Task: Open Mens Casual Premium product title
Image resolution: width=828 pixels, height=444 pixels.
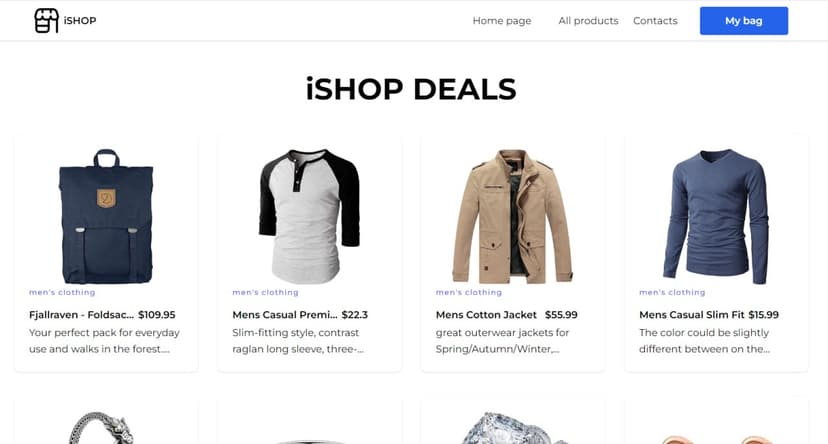Action: pos(285,315)
